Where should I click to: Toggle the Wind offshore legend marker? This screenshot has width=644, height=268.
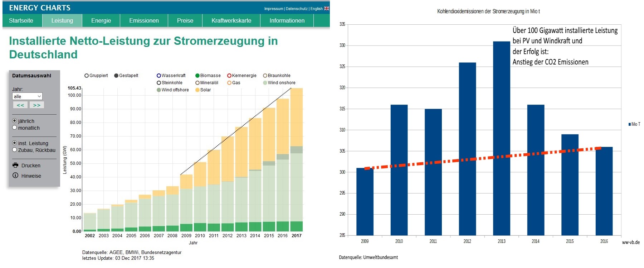tap(158, 90)
